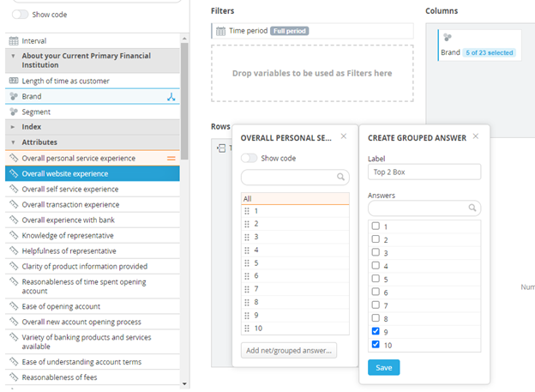This screenshot has height=392, width=535.
Task: Click the variable list scrollbar thumb
Action: 184,101
